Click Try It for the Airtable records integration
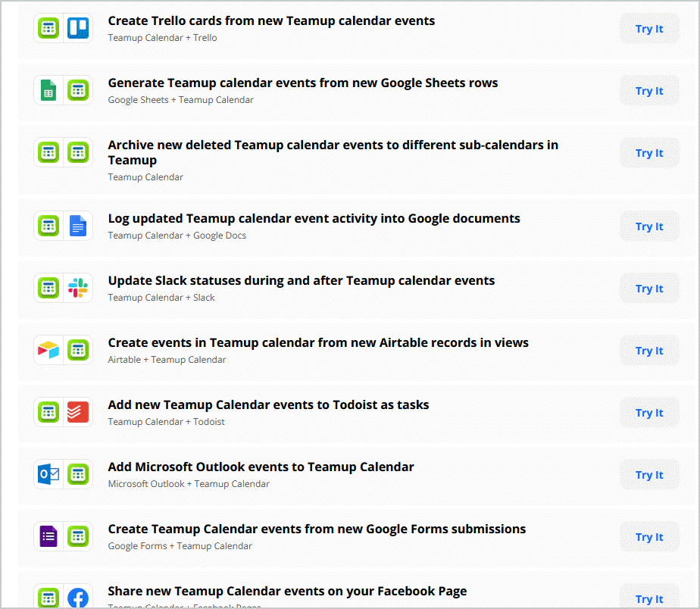The image size is (700, 609). pos(649,351)
